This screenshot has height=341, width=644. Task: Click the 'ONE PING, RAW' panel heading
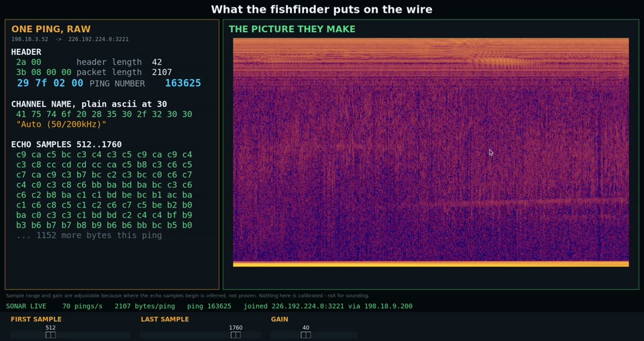pos(51,29)
